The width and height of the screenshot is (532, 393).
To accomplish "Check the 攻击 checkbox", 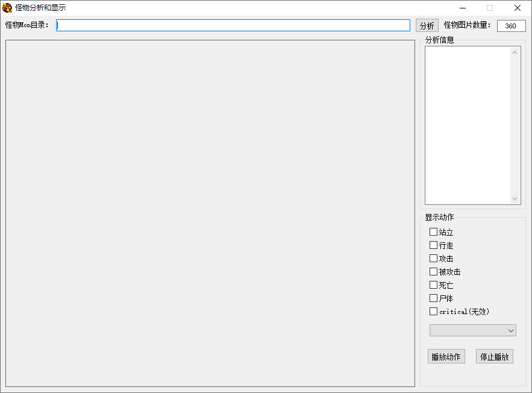I will (433, 259).
